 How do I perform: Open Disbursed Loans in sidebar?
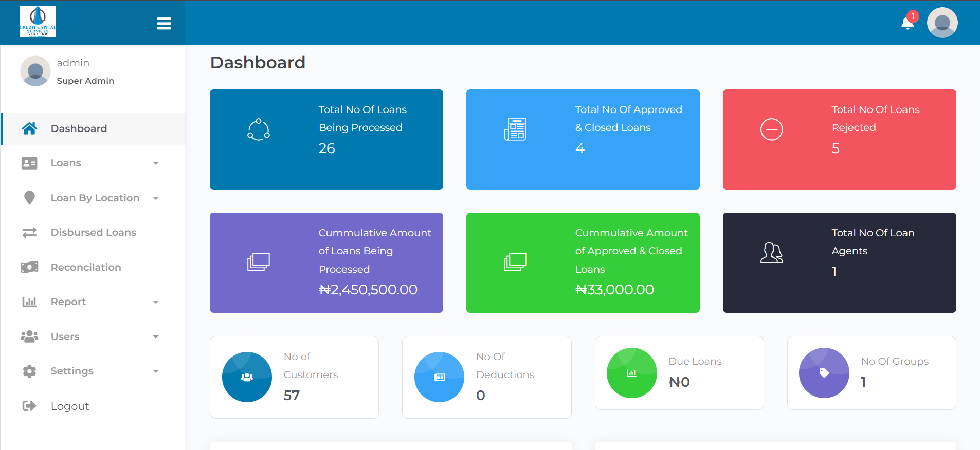coord(93,233)
